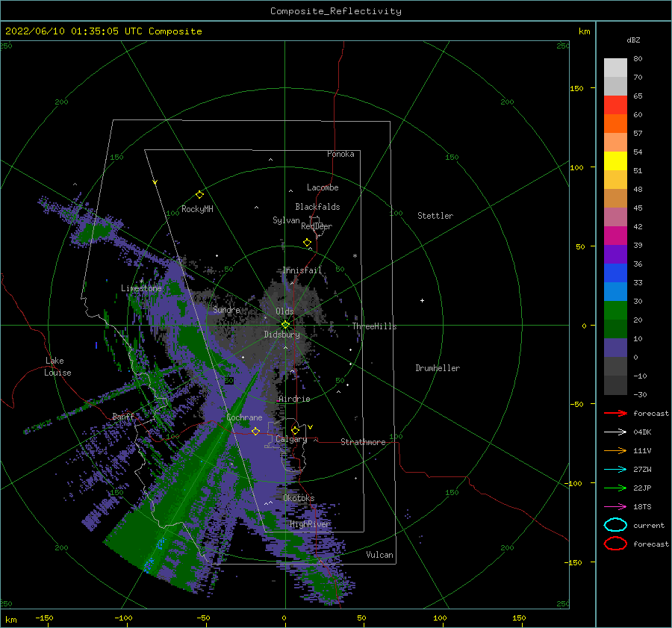Click the Lacombe city label

tap(323, 187)
